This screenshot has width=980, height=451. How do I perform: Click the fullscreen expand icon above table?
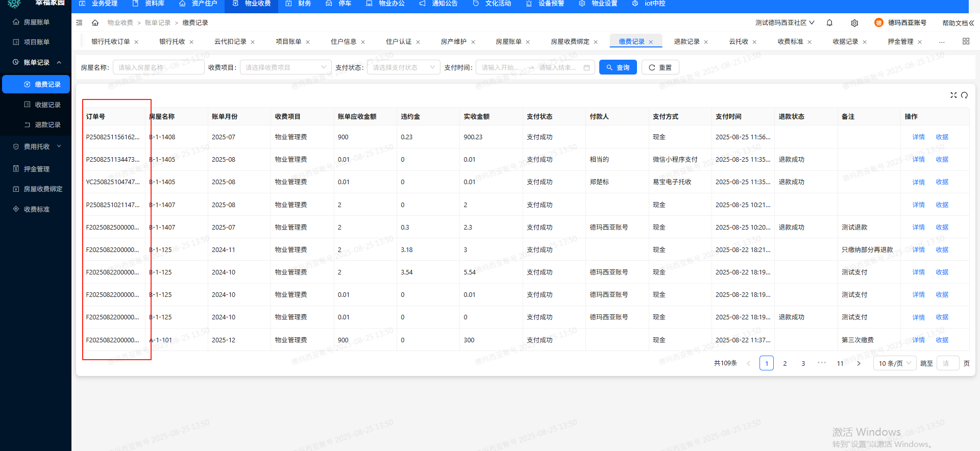(953, 95)
